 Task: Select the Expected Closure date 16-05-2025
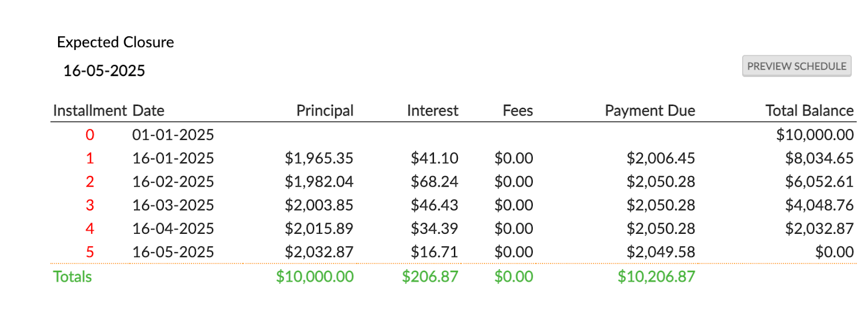103,70
